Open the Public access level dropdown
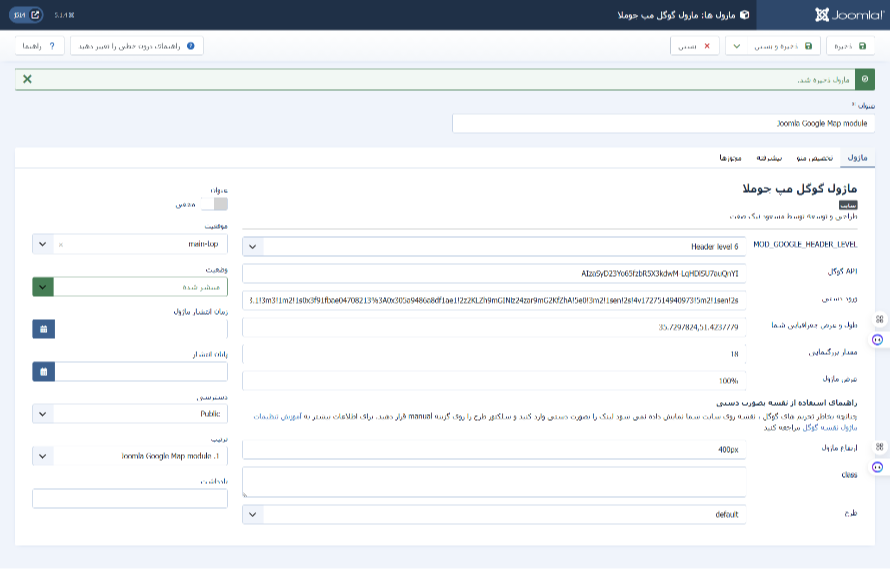The width and height of the screenshot is (890, 569). 43,413
